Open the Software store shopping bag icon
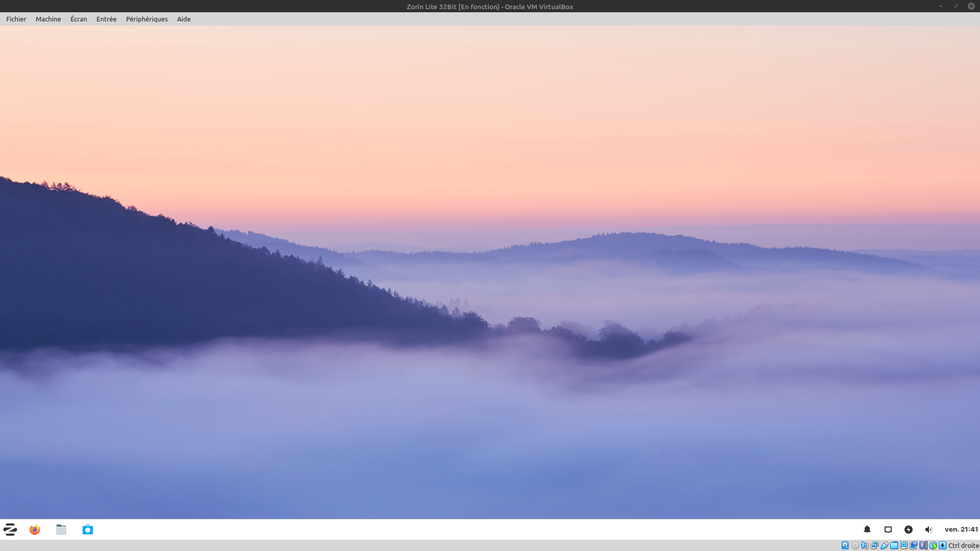This screenshot has height=551, width=980. pyautogui.click(x=88, y=530)
